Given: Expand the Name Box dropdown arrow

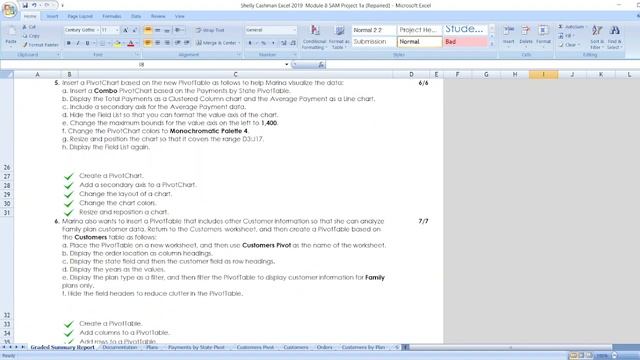Looking at the screenshot, I should (287, 64).
